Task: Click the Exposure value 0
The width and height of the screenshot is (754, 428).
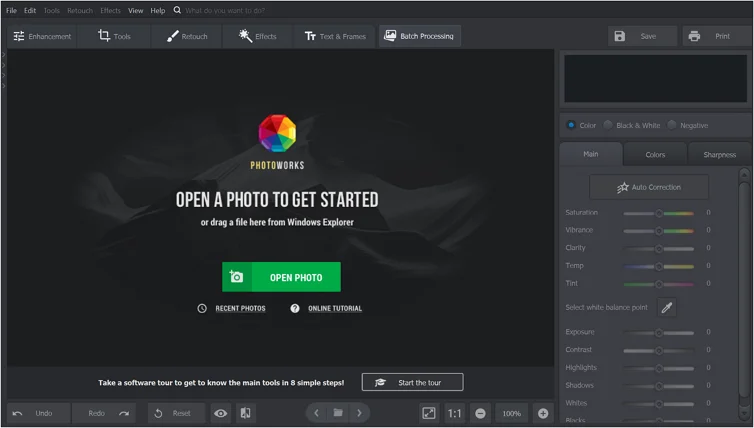Action: point(708,332)
